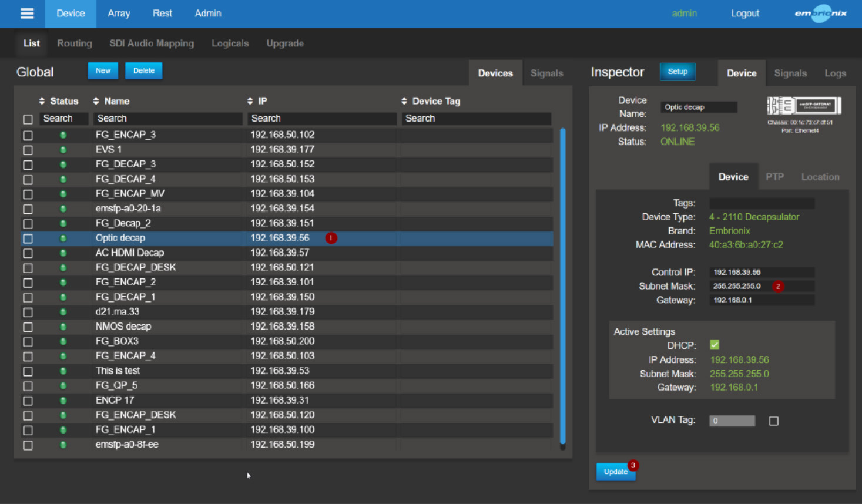Open the Signals tab in Inspector
This screenshot has width=862, height=504.
(790, 73)
